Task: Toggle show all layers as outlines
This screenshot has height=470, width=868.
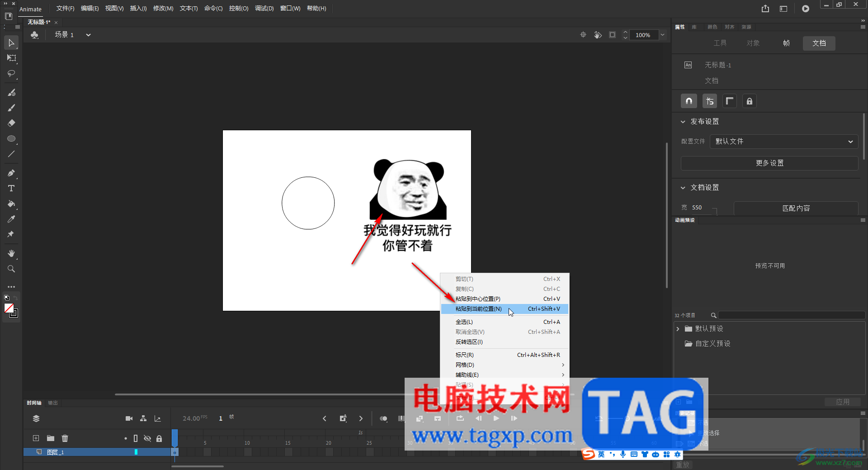Action: tap(136, 438)
